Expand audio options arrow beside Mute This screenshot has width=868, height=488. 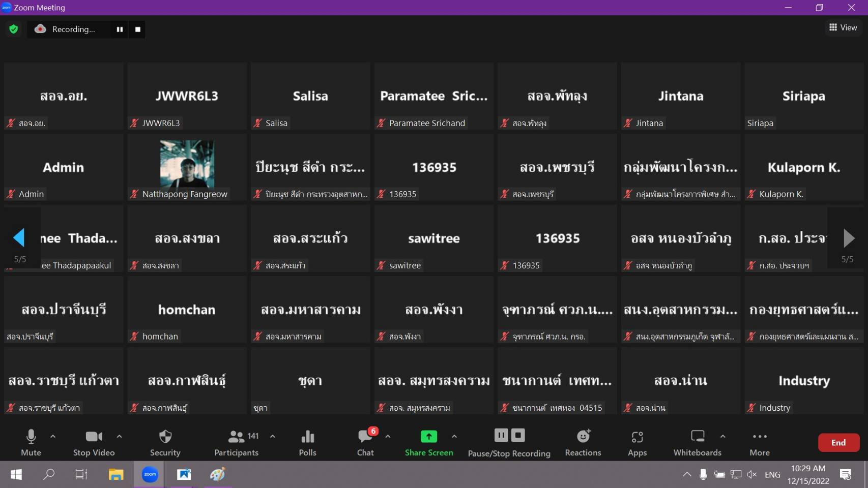(x=53, y=436)
